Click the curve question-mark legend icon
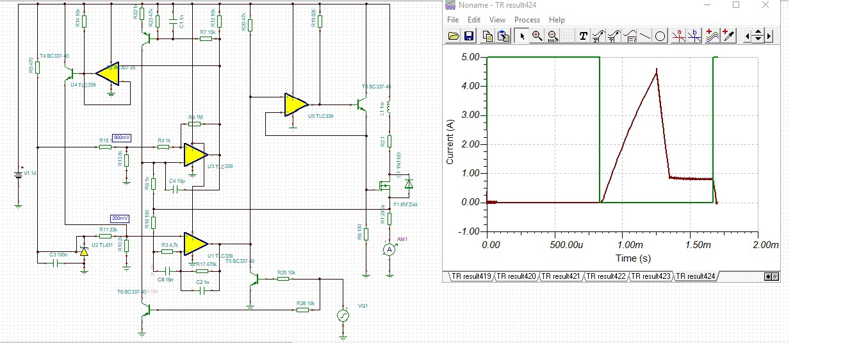 tap(614, 36)
